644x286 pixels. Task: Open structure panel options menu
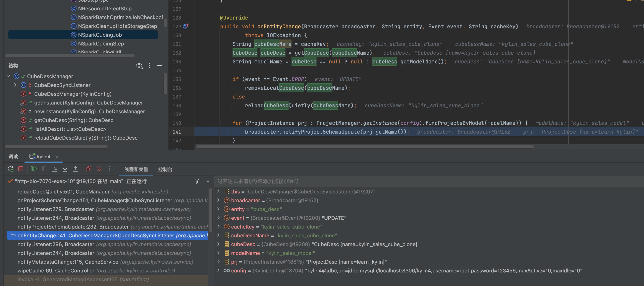149,66
